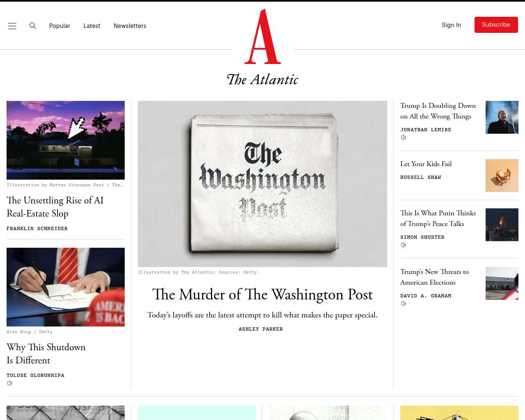
Task: Play audio for Putin Peace Talks article
Action: (404, 245)
